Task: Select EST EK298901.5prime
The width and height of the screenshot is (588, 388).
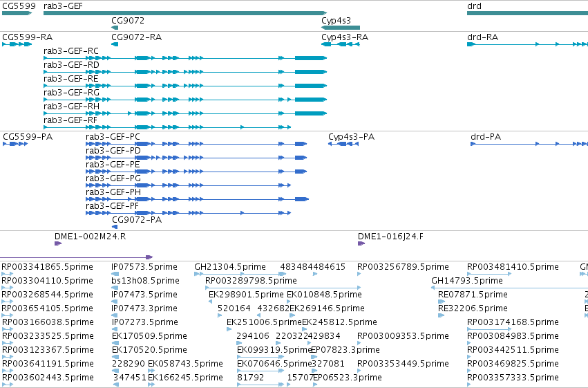Action: tap(246, 295)
